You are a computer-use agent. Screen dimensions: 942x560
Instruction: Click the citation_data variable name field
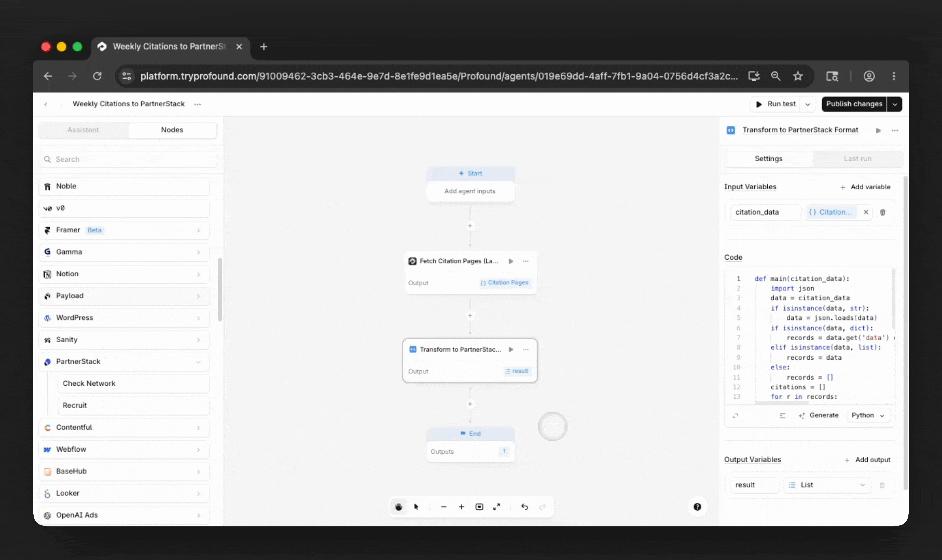(x=766, y=212)
